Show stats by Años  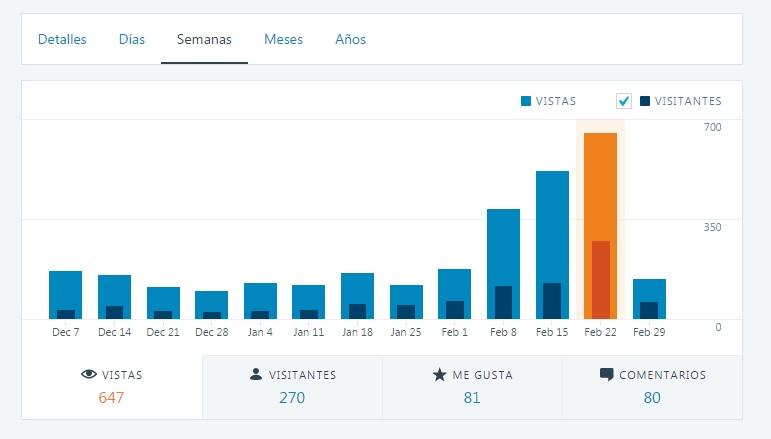coord(350,40)
